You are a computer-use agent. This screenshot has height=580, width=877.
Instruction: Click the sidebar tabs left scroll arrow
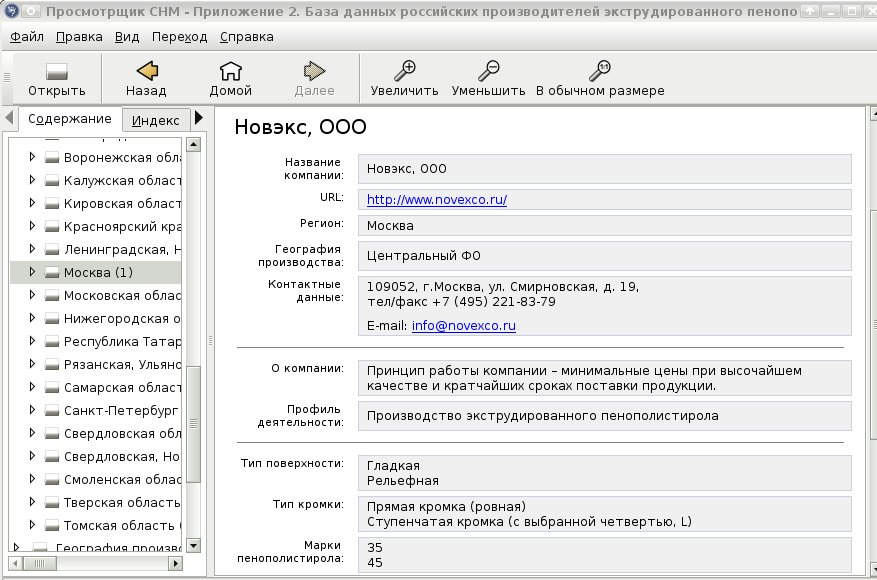point(9,118)
